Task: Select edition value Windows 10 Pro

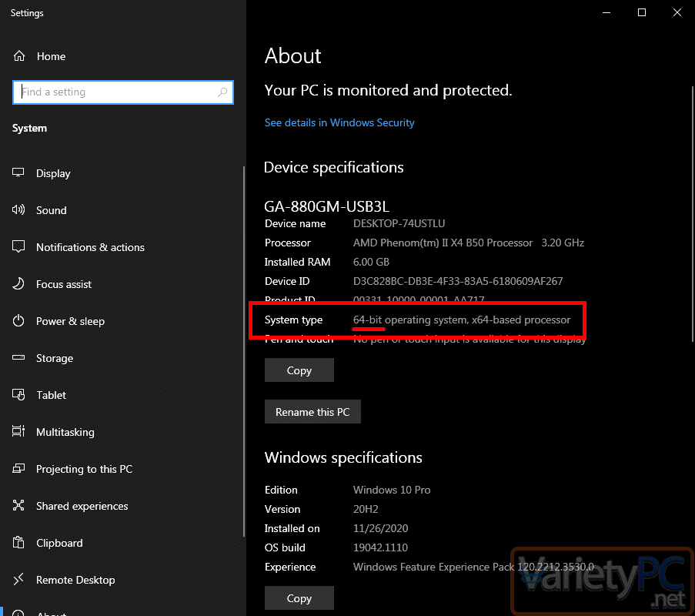Action: pos(392,490)
